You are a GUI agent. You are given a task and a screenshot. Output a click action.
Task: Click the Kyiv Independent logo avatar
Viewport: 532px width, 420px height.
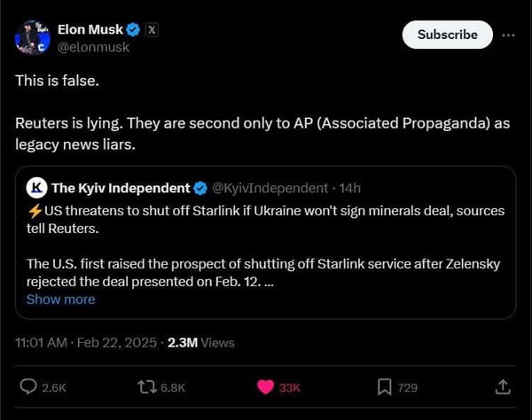[36, 188]
